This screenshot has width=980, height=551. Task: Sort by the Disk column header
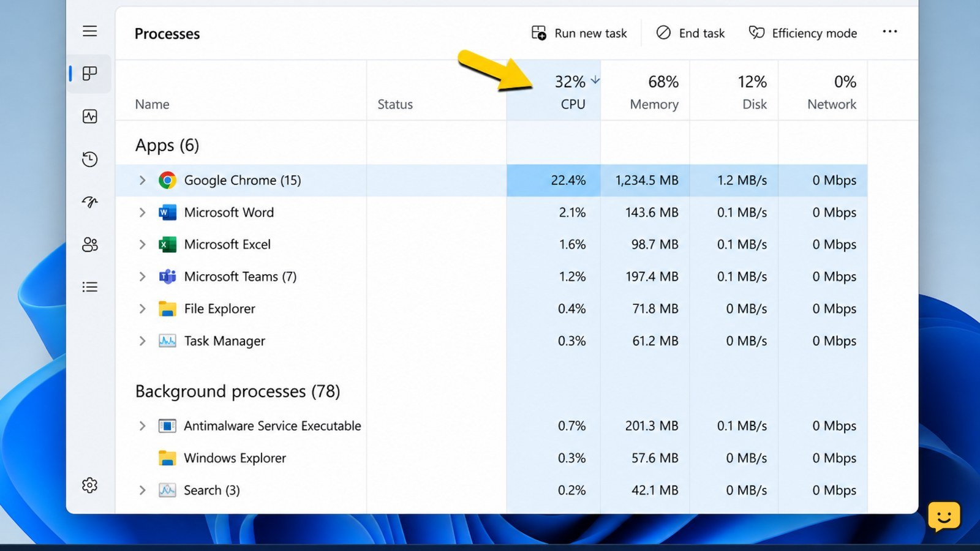(734, 91)
